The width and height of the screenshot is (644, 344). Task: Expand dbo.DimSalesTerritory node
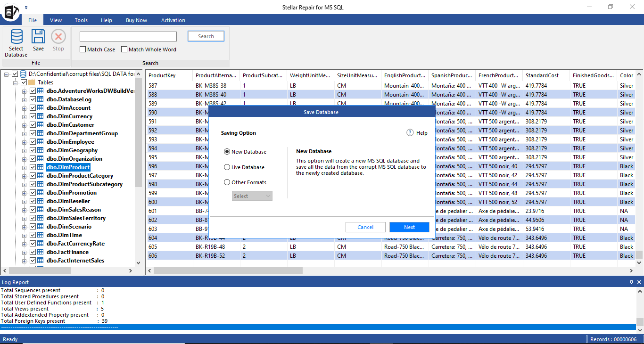(x=25, y=218)
